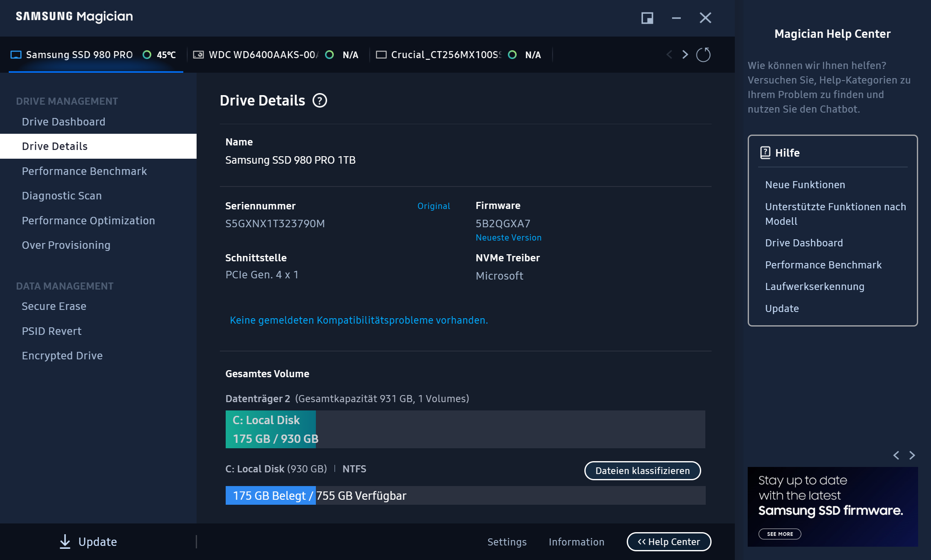The width and height of the screenshot is (931, 560).
Task: Go to previous help banner with left chevron
Action: 896,455
